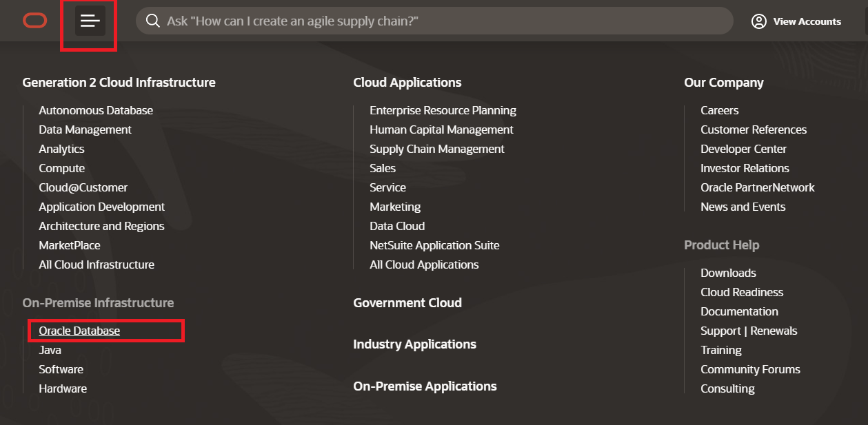Open the Software link
Viewport: 868px width, 425px height.
(x=61, y=369)
